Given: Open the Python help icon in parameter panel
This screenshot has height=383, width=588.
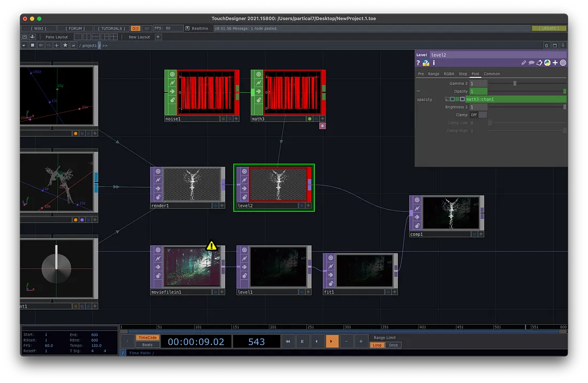Looking at the screenshot, I should (x=426, y=63).
